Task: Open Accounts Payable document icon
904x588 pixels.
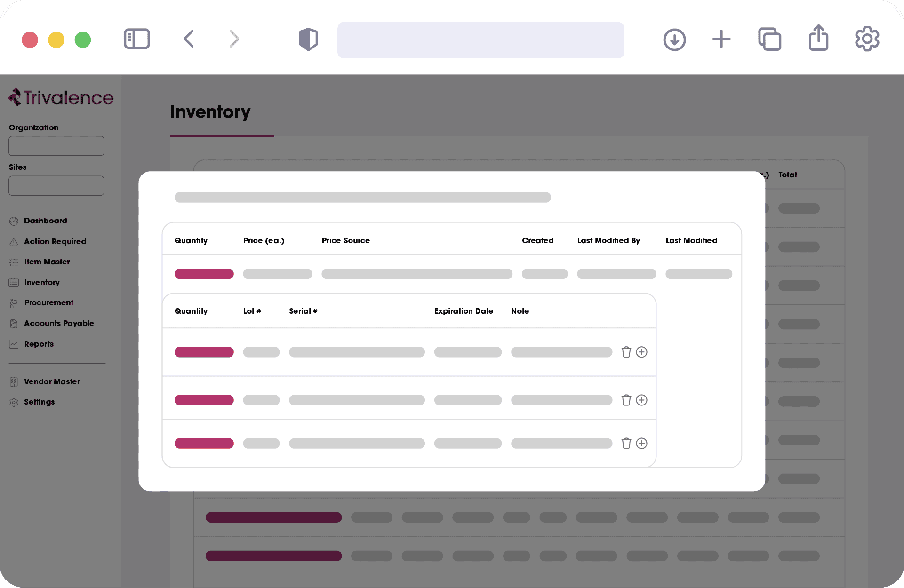Action: pyautogui.click(x=14, y=323)
